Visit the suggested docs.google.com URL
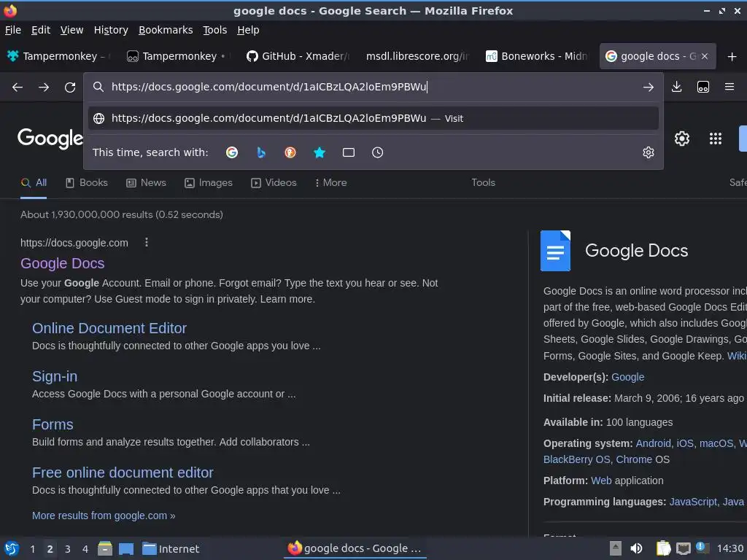747x560 pixels. click(x=373, y=119)
